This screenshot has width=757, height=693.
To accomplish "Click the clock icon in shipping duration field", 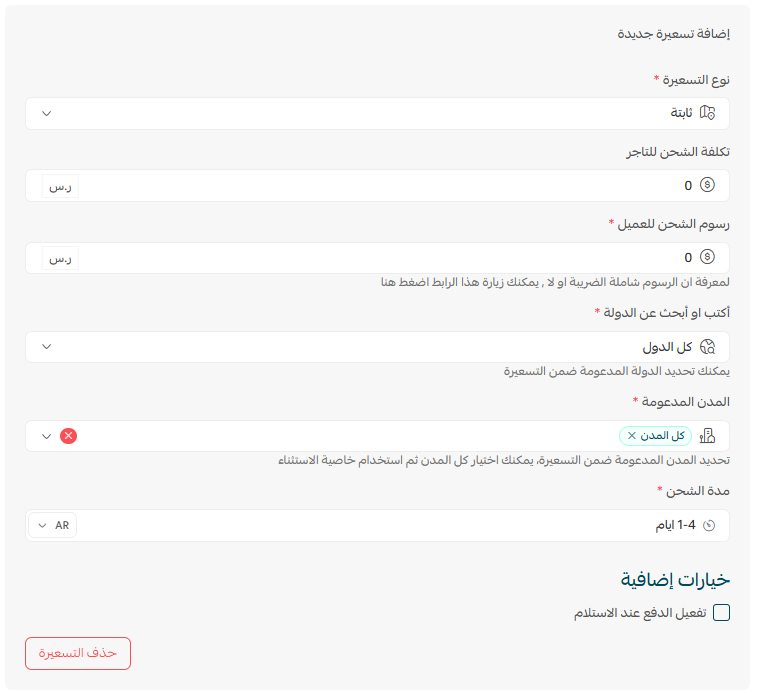I will [x=709, y=525].
